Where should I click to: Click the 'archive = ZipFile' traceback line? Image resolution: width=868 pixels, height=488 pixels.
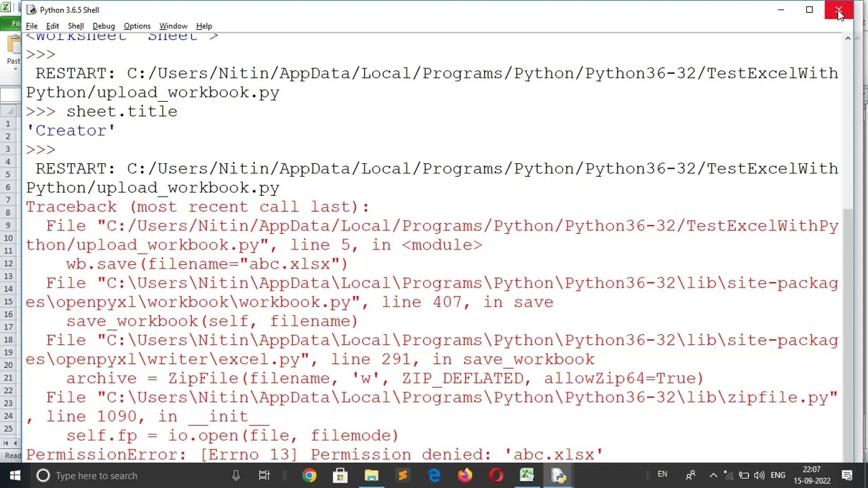384,378
